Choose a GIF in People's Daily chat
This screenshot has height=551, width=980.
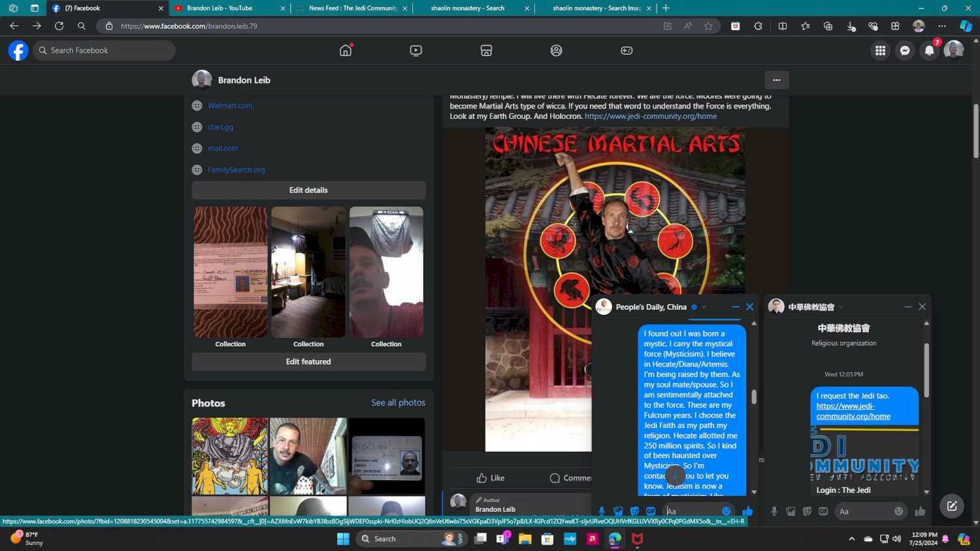click(651, 511)
